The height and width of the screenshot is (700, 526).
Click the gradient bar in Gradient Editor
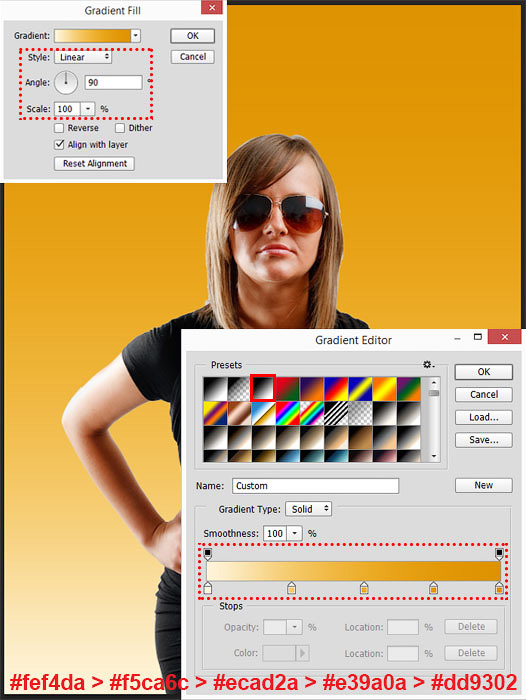point(353,571)
